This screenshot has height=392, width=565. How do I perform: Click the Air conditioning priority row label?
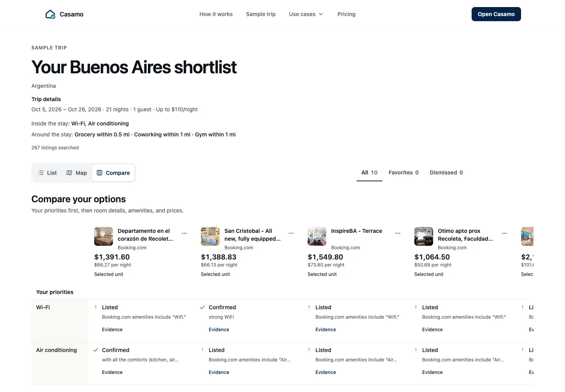click(56, 350)
